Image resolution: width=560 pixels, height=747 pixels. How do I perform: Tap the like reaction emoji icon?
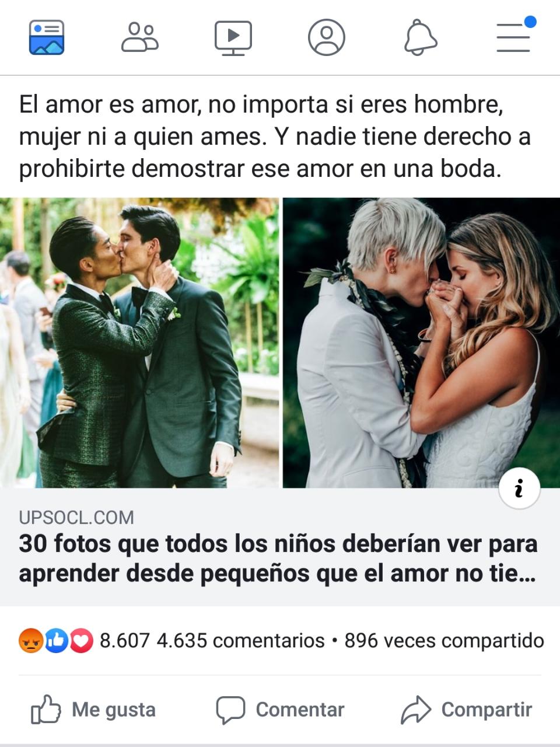[x=57, y=641]
